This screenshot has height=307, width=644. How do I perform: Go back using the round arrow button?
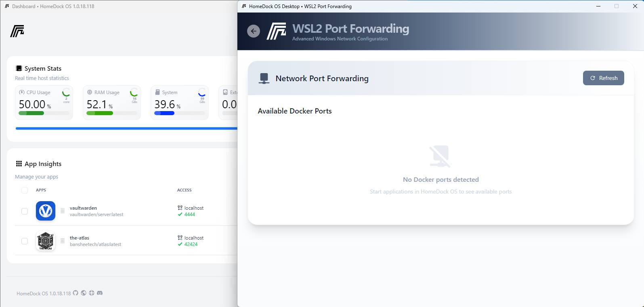point(254,31)
